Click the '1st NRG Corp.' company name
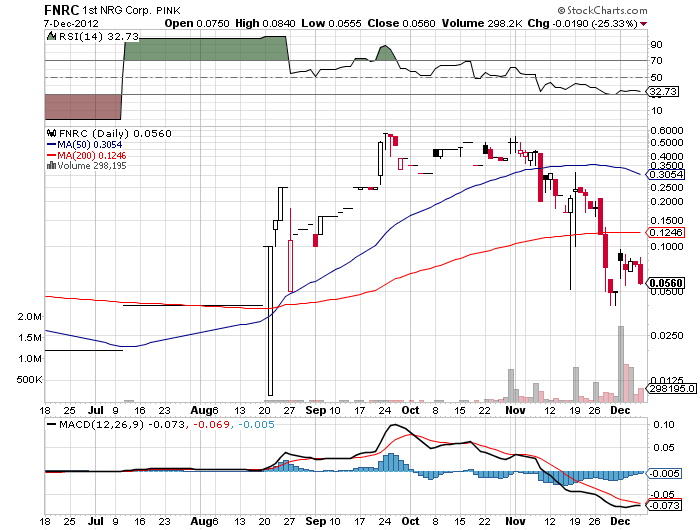 click(117, 10)
